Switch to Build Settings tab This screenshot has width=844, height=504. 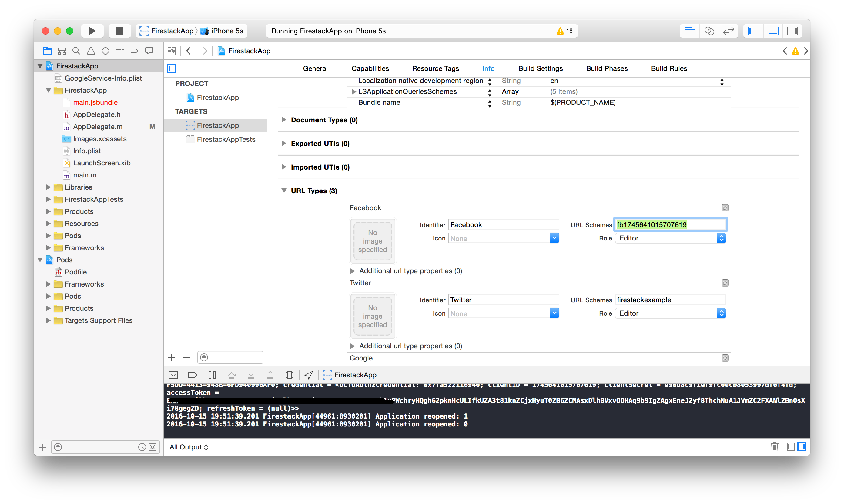(x=540, y=69)
